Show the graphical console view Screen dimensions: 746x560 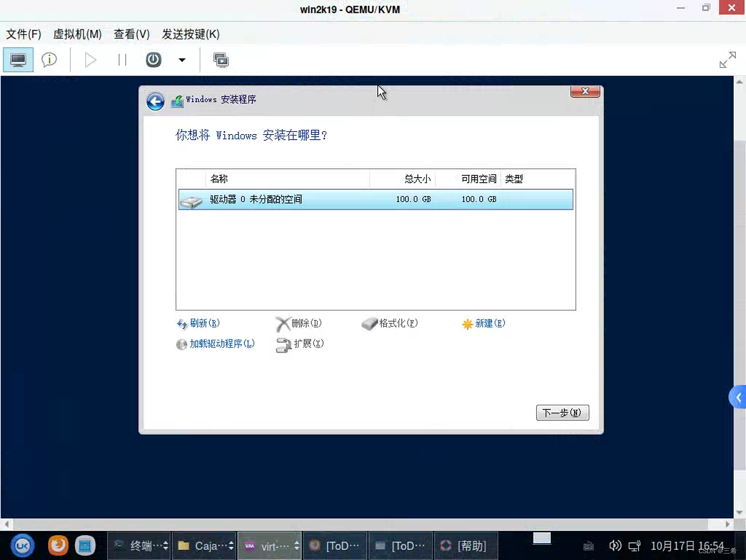click(18, 60)
